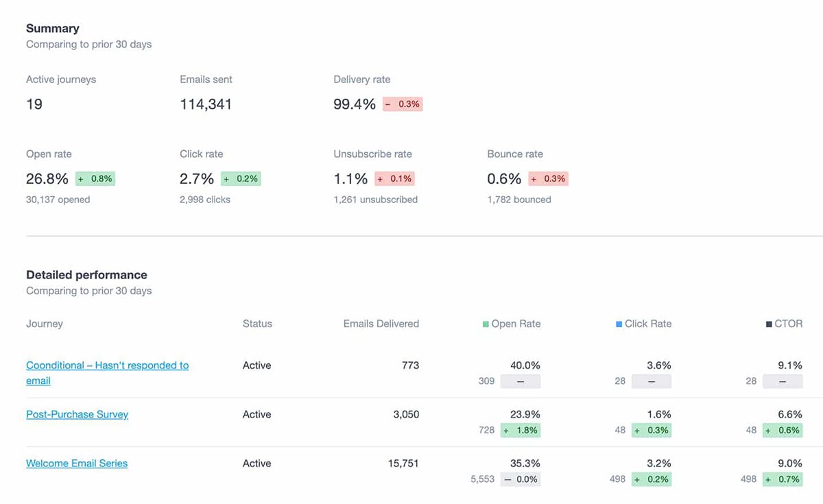Click Welcome Email Series' gray 0.0% open rate badge
This screenshot has height=504, width=823.
click(x=520, y=479)
